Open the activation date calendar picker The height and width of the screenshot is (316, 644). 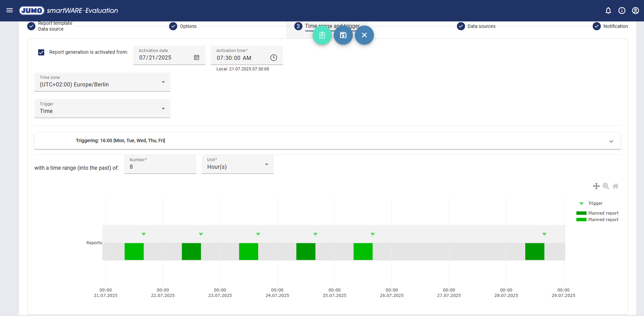tap(197, 57)
